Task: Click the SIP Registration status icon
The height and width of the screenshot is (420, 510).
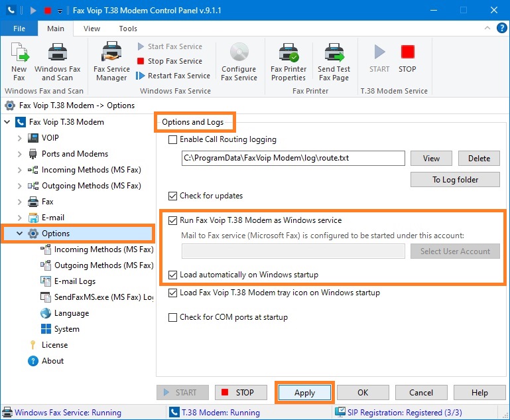Action: coord(340,412)
